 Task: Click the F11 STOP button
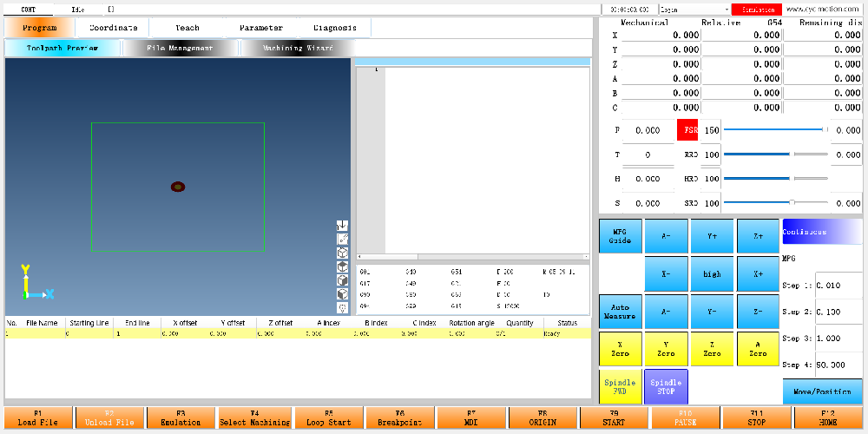click(x=757, y=418)
